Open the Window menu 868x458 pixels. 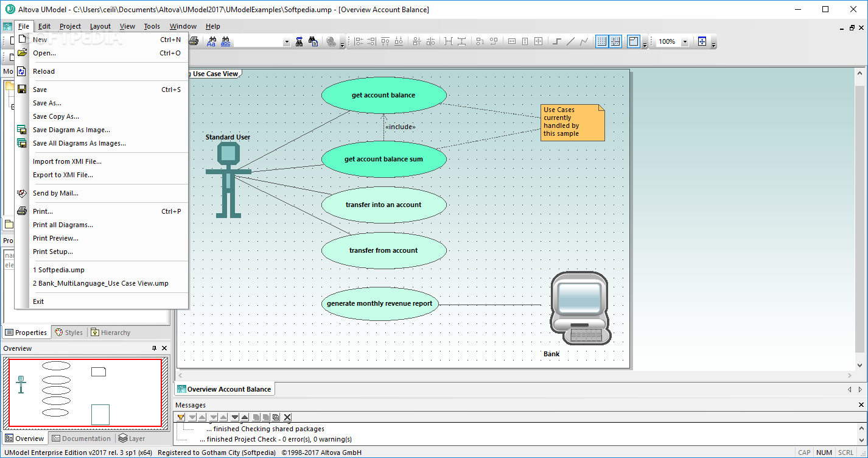click(x=183, y=26)
